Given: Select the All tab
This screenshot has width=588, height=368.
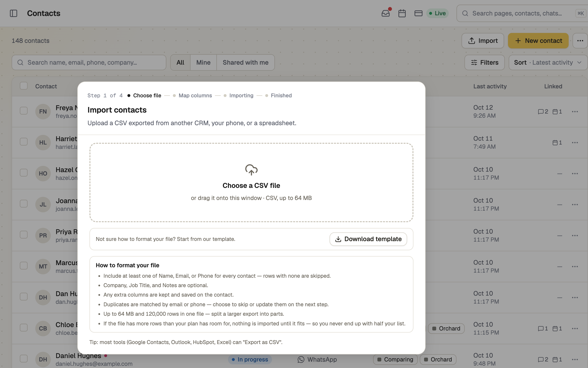Looking at the screenshot, I should point(180,62).
